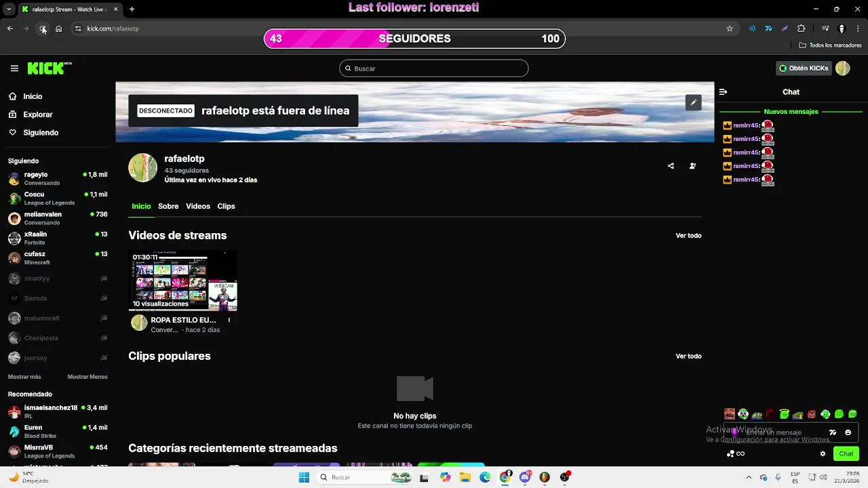Bookmark this page with the star icon
The height and width of the screenshot is (488, 868).
tap(730, 28)
